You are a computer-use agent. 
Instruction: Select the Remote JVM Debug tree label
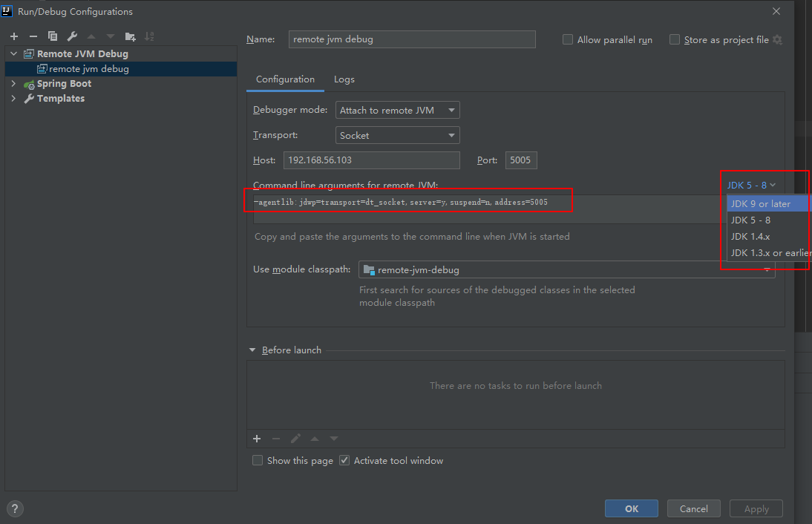[82, 54]
